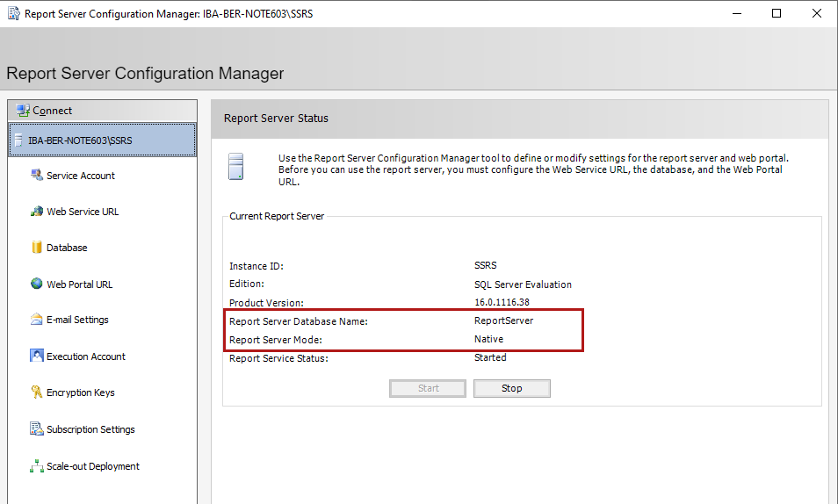Click the E-mail Settings envelope icon
The image size is (838, 504).
(36, 319)
